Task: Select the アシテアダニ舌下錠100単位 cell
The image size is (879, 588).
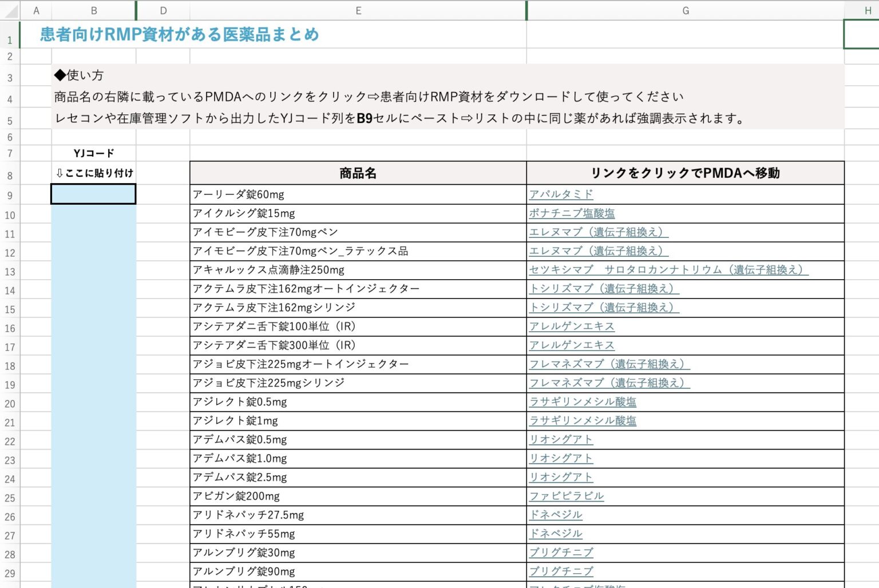Action: [358, 326]
